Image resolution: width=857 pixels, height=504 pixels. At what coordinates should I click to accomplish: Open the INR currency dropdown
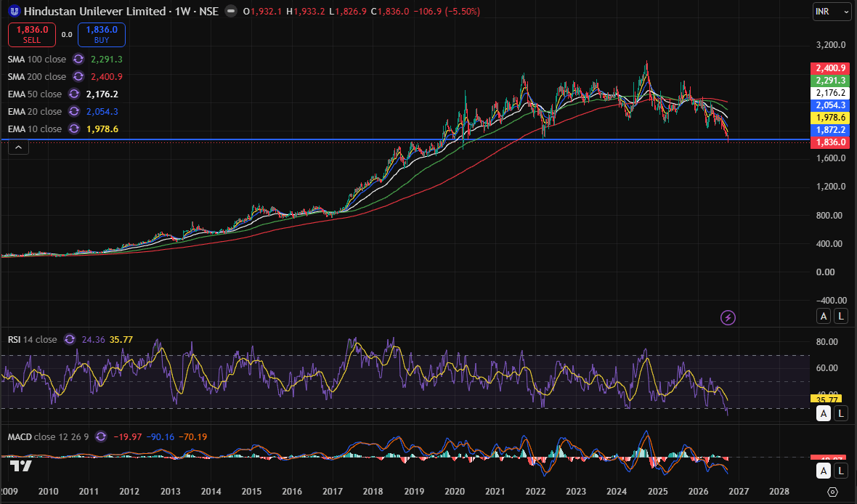pos(832,12)
